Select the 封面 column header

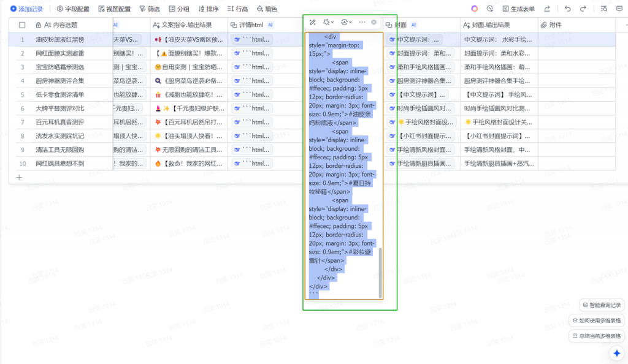coord(422,25)
